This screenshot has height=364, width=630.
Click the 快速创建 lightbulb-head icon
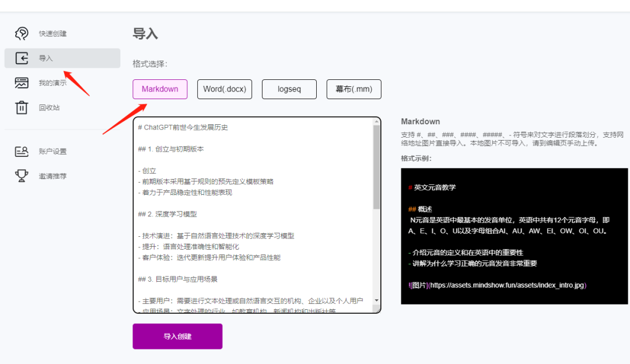tap(22, 33)
